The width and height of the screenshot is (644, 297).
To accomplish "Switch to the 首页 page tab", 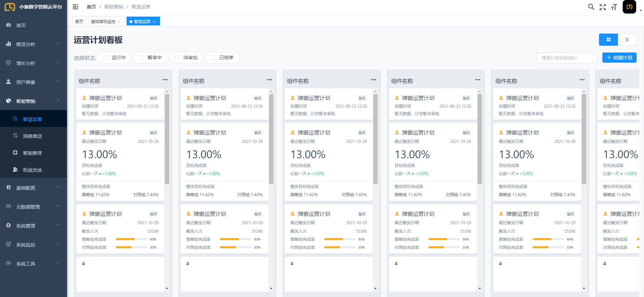I will (x=79, y=21).
